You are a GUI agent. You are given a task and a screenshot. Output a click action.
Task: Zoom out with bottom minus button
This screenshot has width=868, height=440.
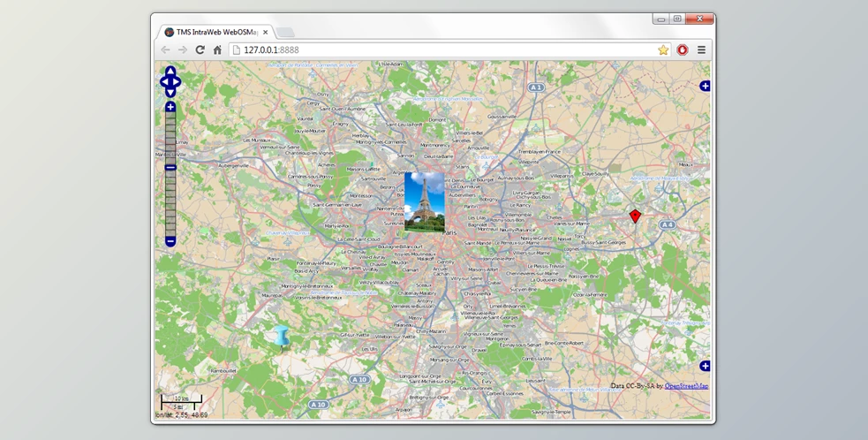pyautogui.click(x=170, y=241)
